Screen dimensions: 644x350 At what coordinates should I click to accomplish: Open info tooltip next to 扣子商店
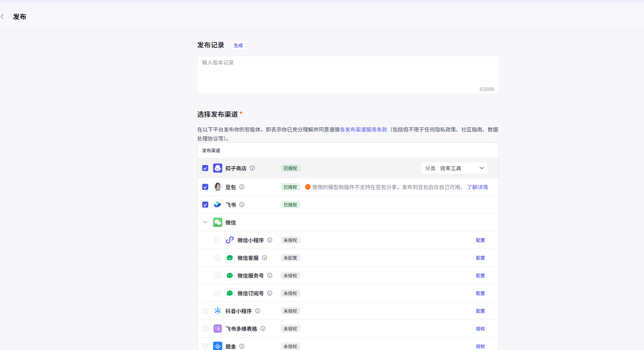pyautogui.click(x=253, y=168)
